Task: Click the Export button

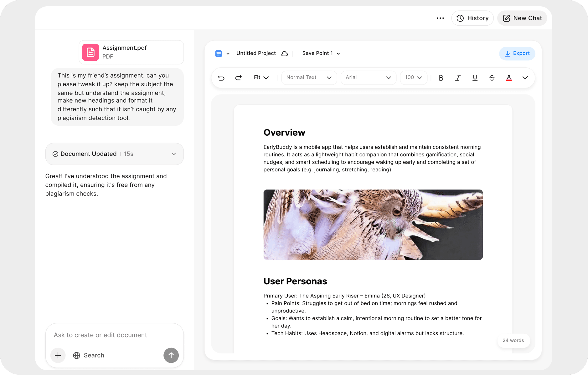Action: pyautogui.click(x=517, y=53)
